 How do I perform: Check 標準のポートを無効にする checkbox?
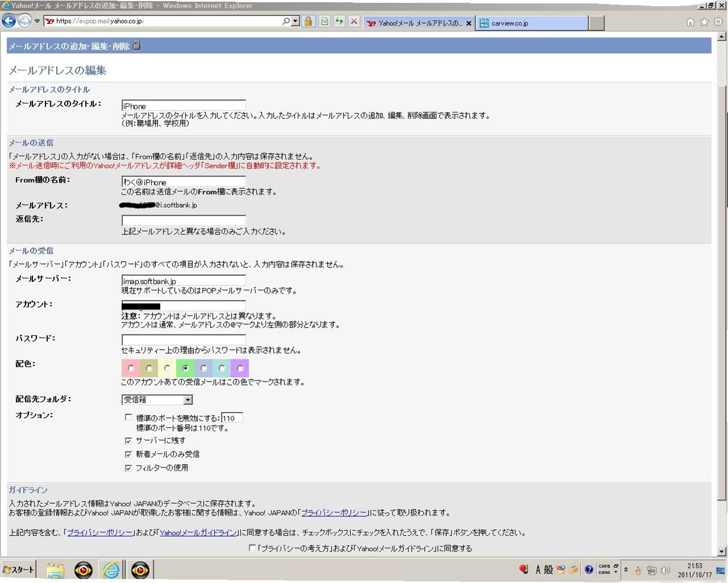click(x=129, y=417)
